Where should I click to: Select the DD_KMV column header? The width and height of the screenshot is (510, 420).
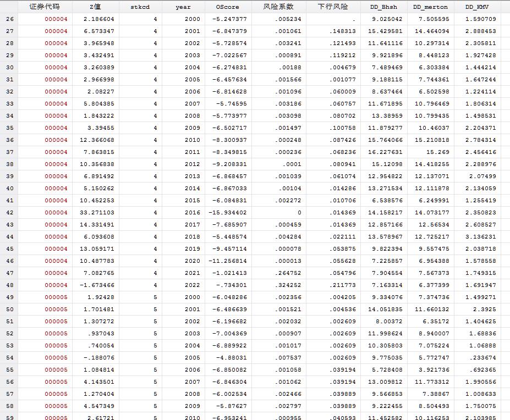478,7
